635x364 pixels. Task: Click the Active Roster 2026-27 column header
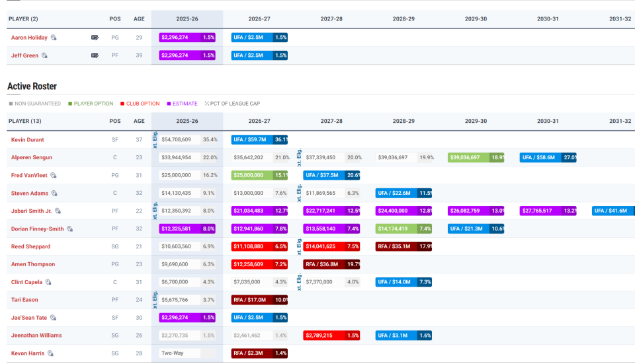click(x=259, y=122)
